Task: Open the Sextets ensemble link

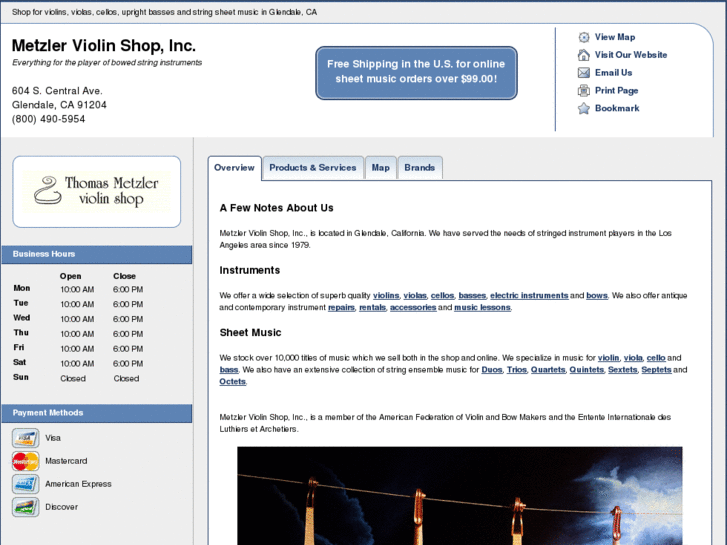Action: tap(623, 370)
